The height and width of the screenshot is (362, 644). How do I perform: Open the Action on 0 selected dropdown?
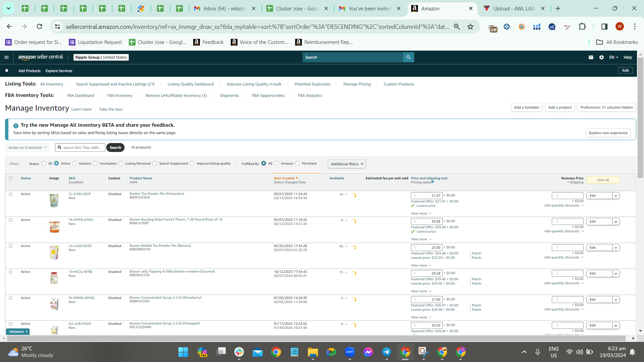tap(27, 147)
